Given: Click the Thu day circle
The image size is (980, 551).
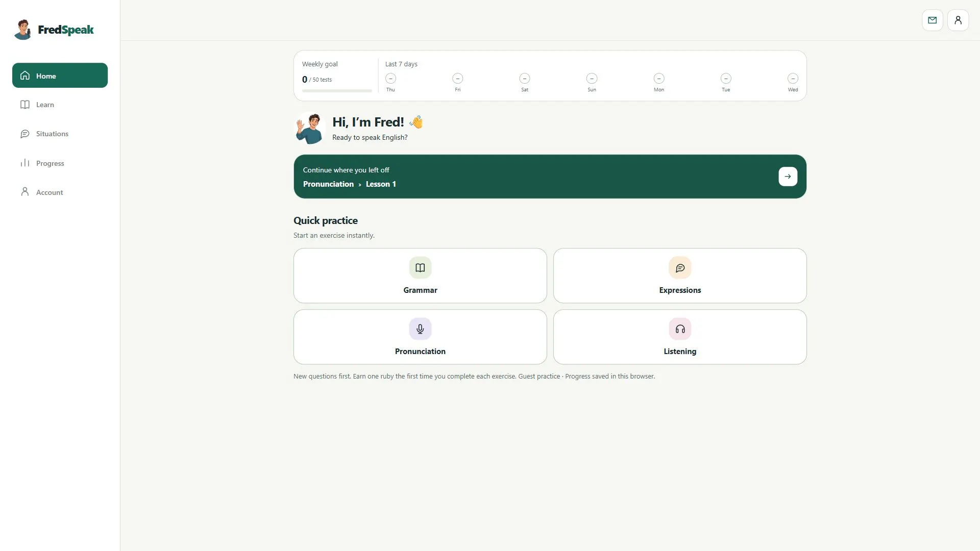Looking at the screenshot, I should click(x=390, y=79).
